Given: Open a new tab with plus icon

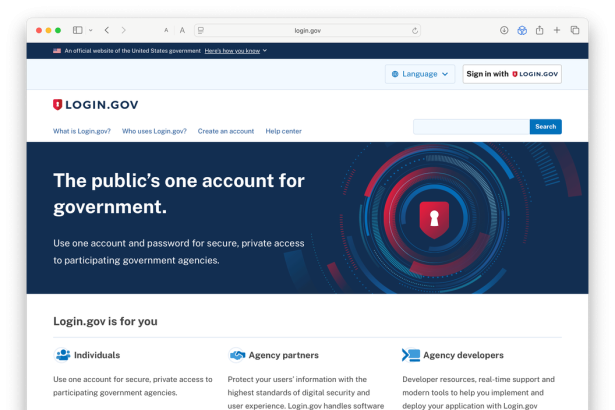Looking at the screenshot, I should pos(557,30).
